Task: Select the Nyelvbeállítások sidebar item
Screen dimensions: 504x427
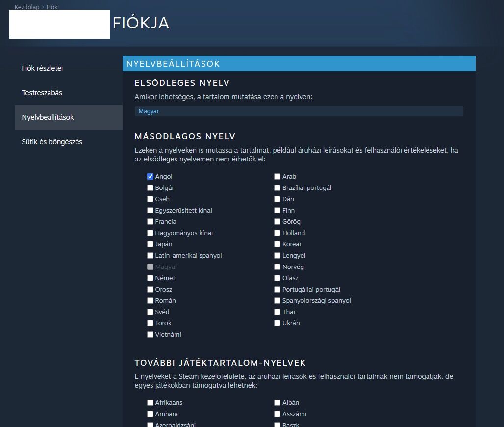Action: (x=48, y=117)
